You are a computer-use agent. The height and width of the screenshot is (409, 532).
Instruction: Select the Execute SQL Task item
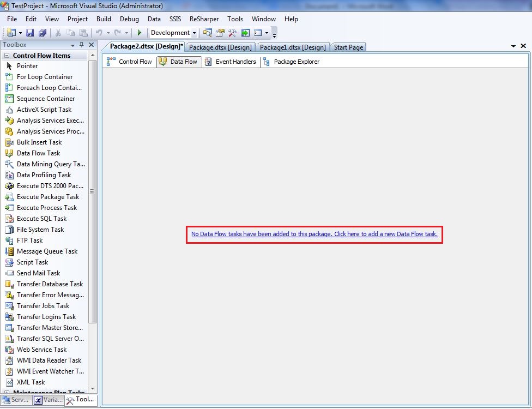pyautogui.click(x=41, y=219)
